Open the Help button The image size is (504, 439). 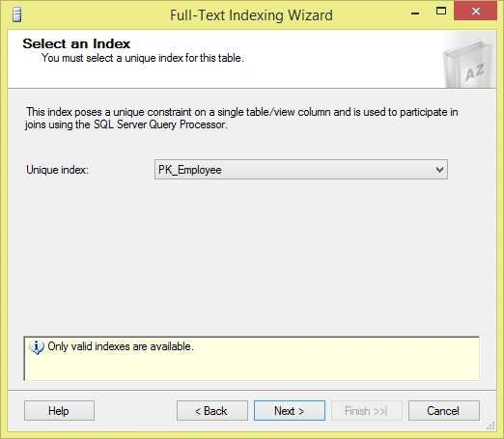pos(59,411)
